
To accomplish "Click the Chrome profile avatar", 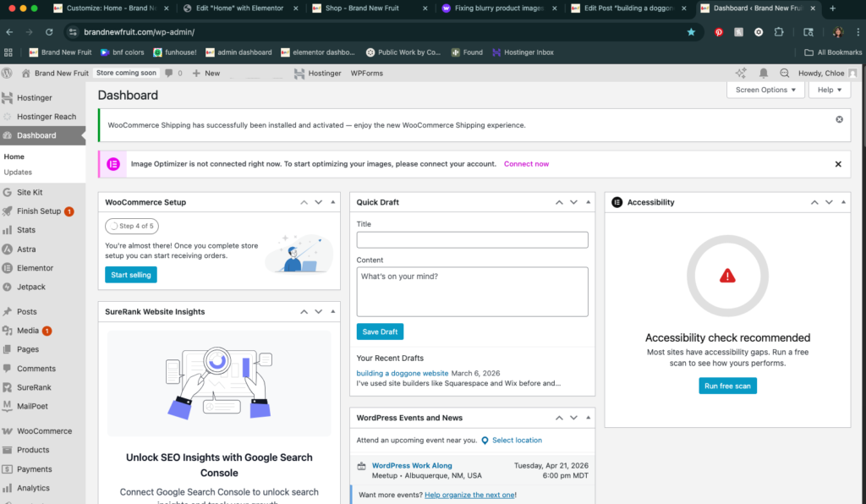I will tap(838, 32).
